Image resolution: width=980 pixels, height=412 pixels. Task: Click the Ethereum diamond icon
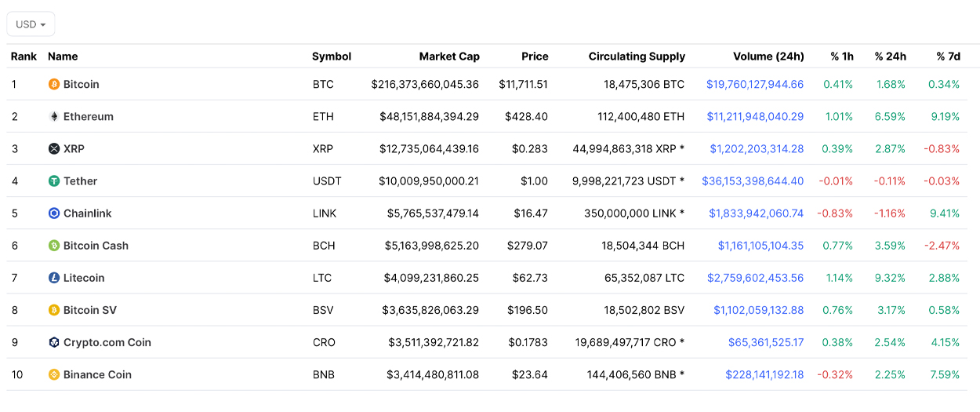coord(54,116)
